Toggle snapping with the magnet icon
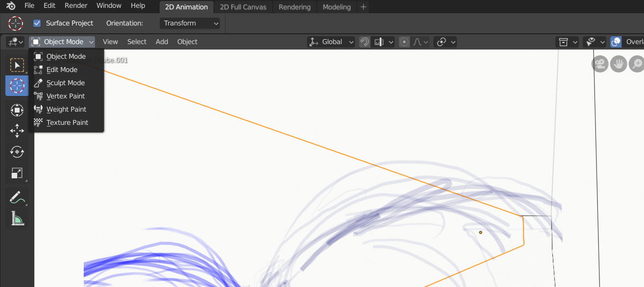 364,42
